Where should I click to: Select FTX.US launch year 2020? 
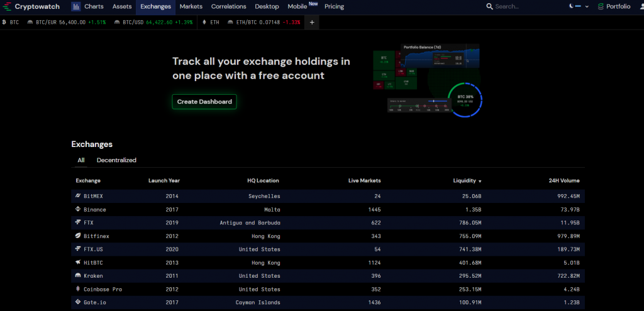(x=172, y=249)
